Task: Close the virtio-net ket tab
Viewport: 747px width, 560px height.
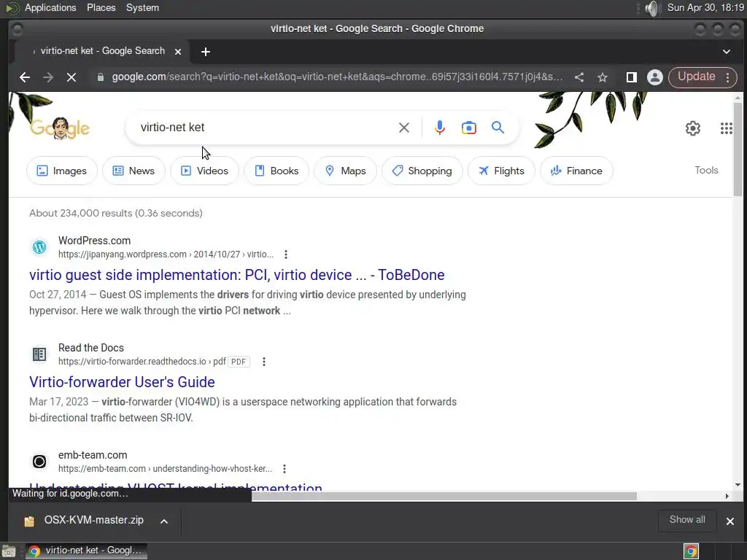Action: [x=178, y=52]
